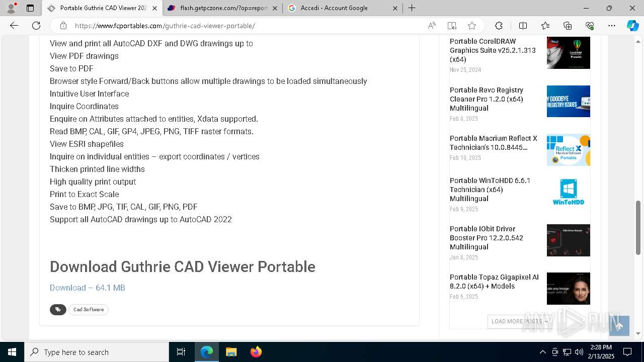Click the CorelDRAW thumbnail image
644x362 pixels.
pyautogui.click(x=569, y=53)
